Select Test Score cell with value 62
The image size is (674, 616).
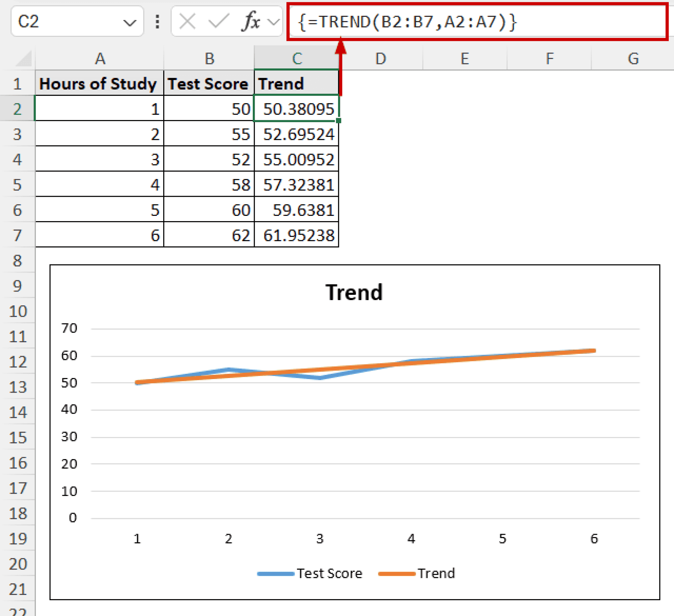click(x=209, y=235)
